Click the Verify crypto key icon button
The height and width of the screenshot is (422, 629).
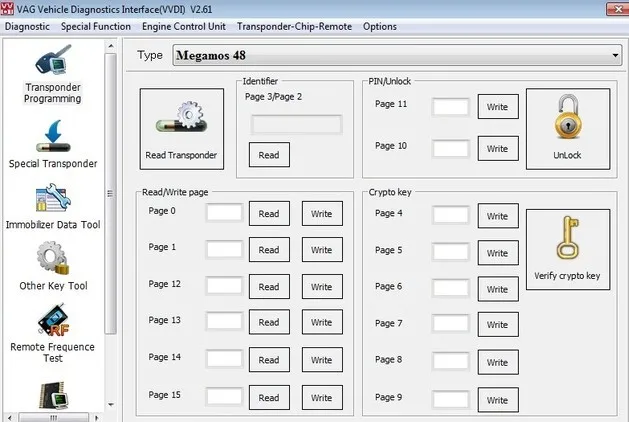click(x=568, y=250)
